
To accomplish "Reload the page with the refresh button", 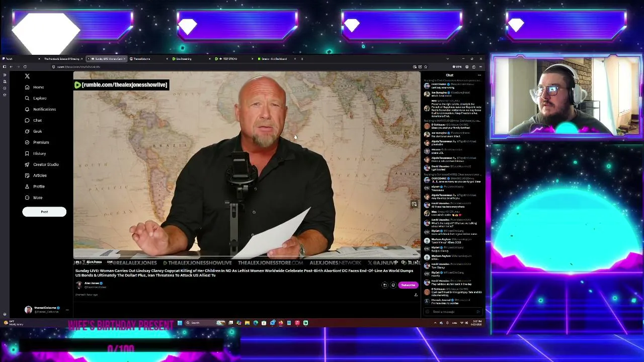I will click(x=25, y=66).
